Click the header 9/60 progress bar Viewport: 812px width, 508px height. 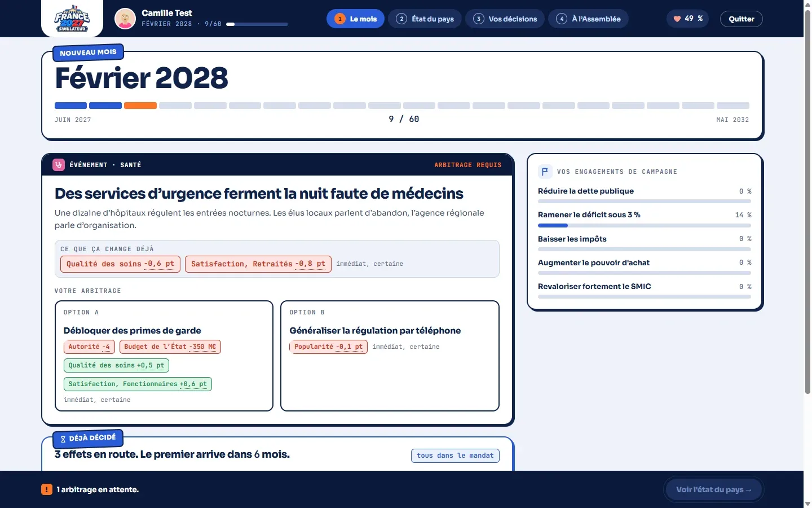click(257, 24)
